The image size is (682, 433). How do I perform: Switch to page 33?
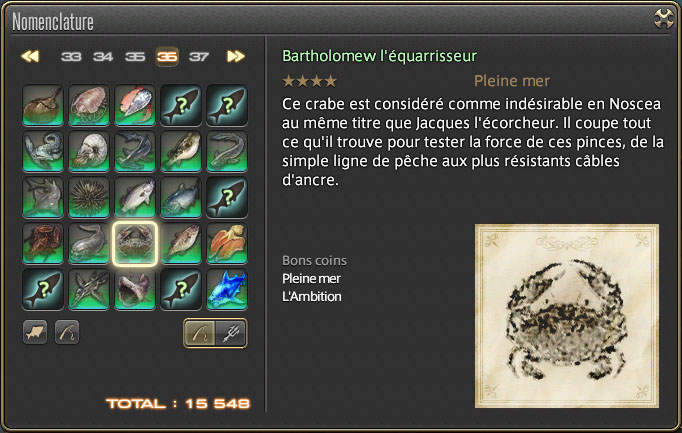[x=71, y=57]
